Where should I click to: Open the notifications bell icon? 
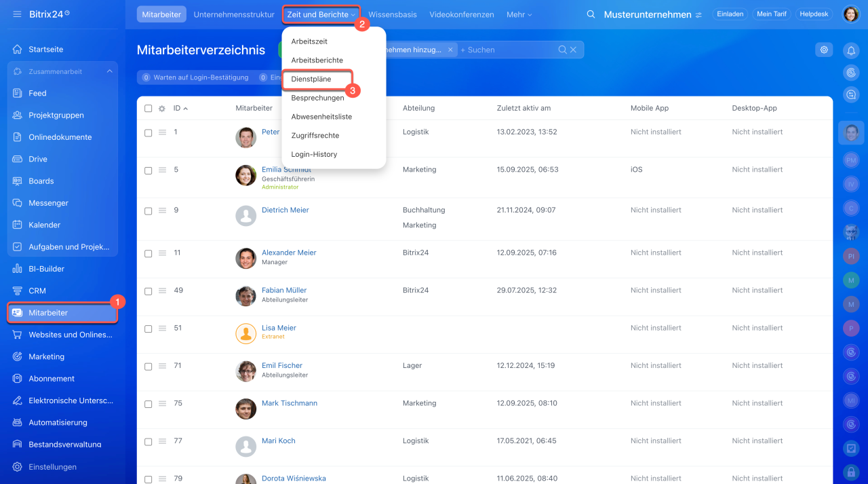pos(851,50)
